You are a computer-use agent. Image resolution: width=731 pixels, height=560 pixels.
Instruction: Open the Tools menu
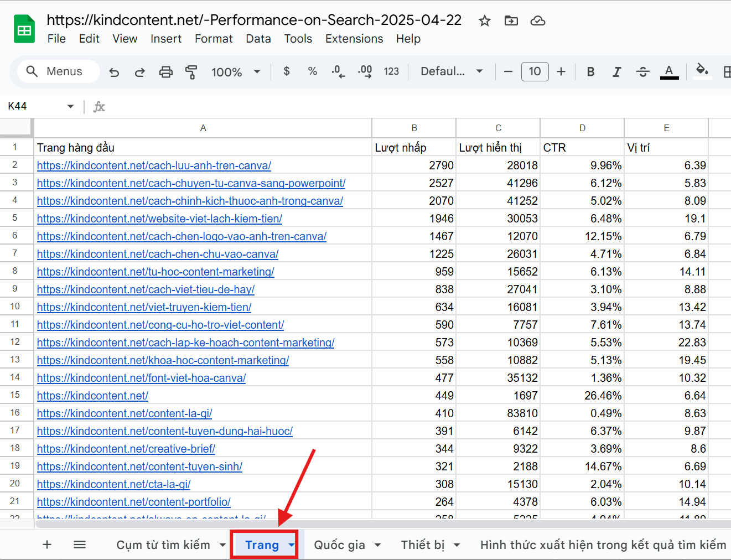click(298, 39)
